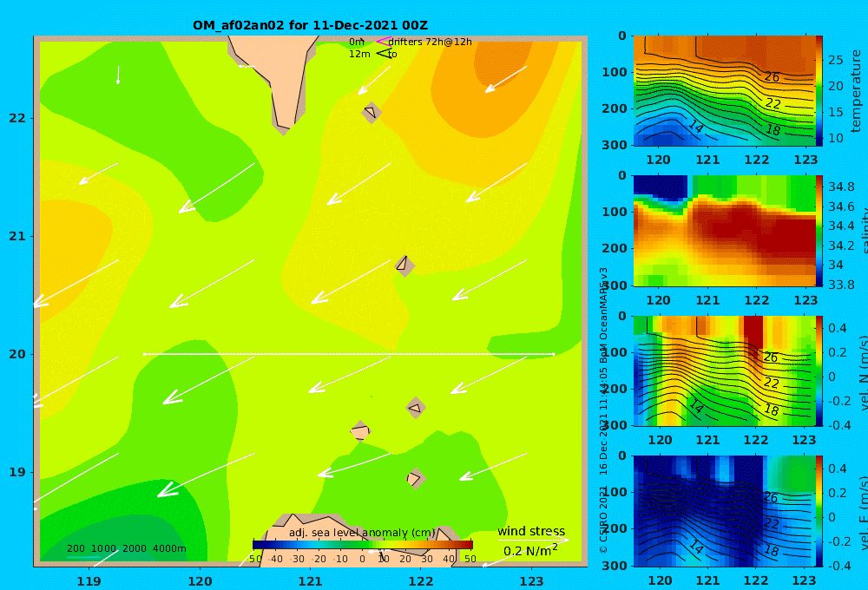Click the white transect line along 20°N
This screenshot has width=868, height=590.
click(349, 354)
